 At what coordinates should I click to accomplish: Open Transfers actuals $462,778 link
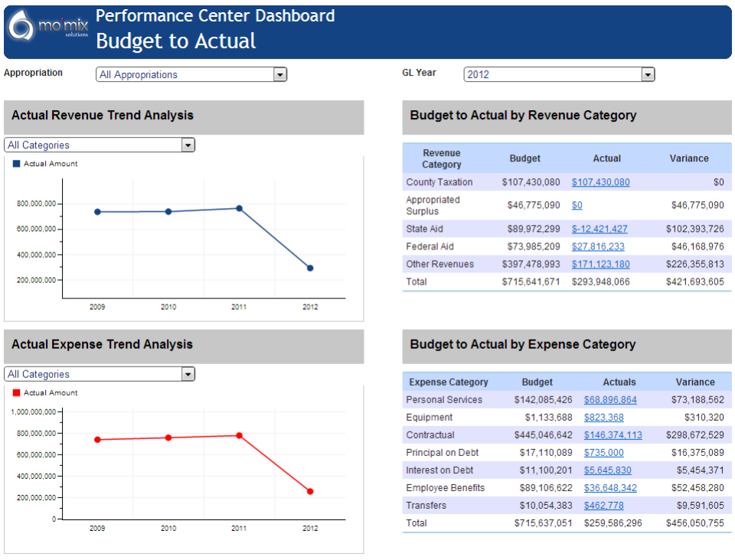[604, 506]
